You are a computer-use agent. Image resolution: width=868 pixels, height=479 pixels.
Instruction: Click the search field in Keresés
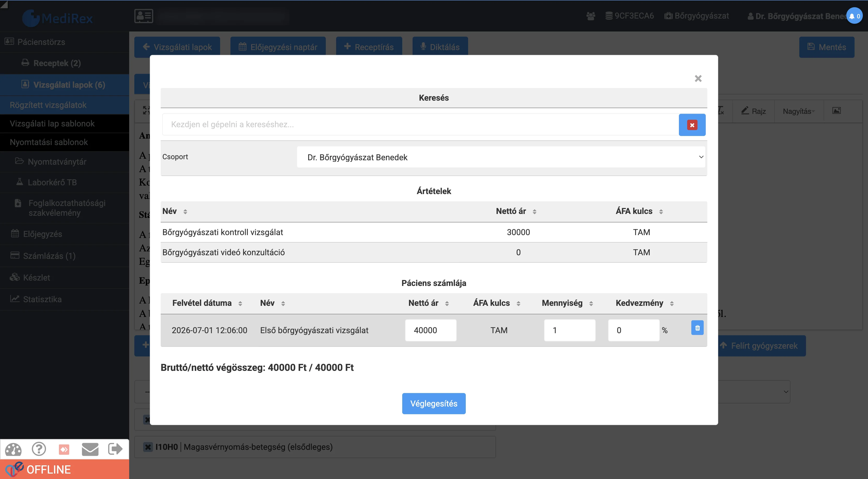coord(421,125)
